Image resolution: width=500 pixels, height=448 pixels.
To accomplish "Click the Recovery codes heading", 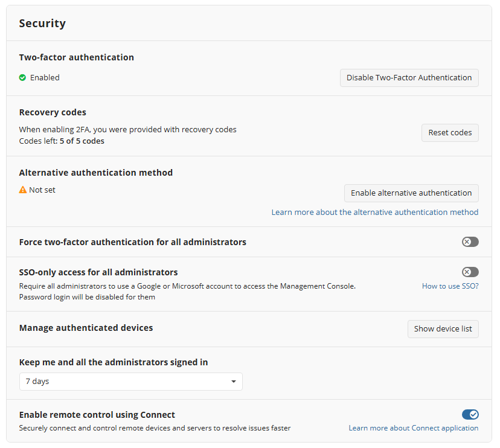I will click(x=53, y=112).
